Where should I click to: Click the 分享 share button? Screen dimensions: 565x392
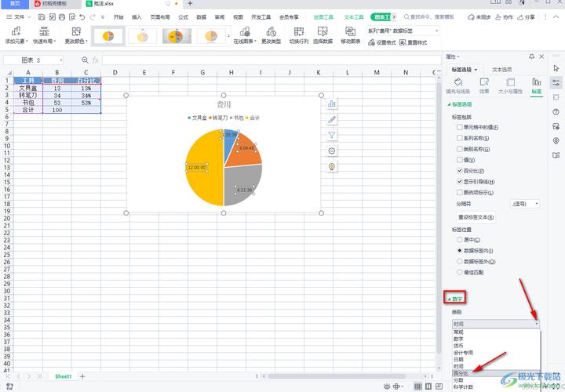[527, 17]
